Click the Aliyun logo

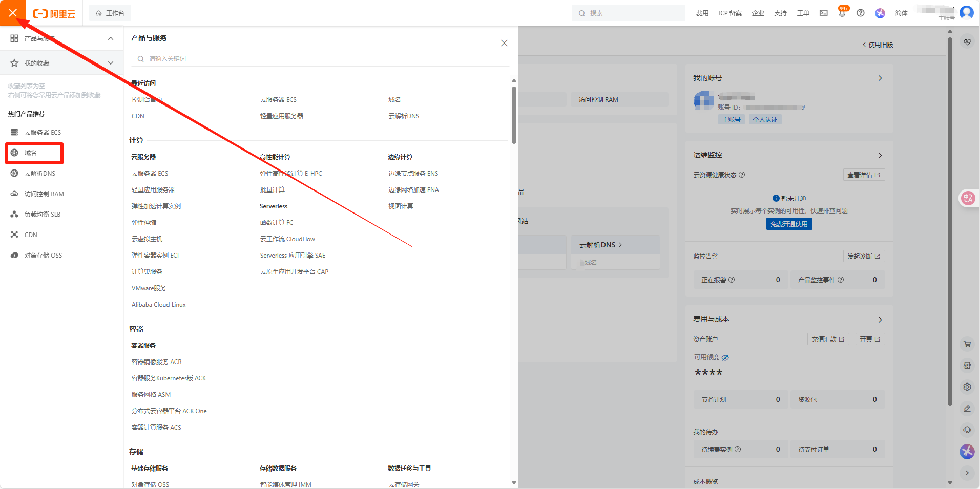coord(54,14)
